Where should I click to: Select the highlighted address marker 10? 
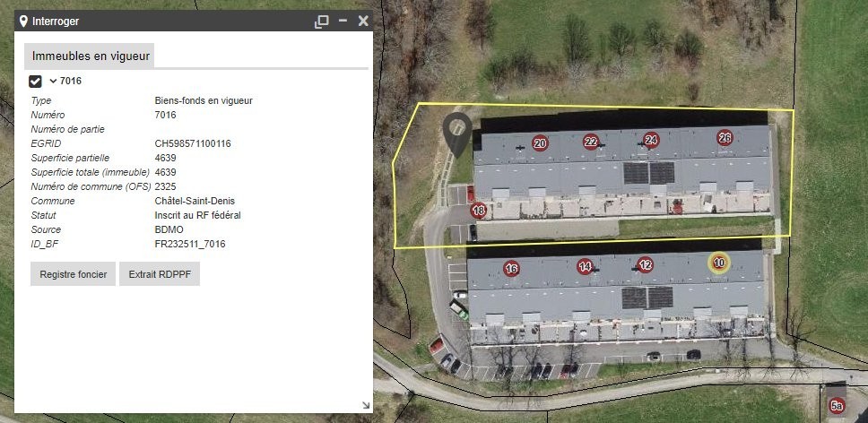click(x=719, y=263)
